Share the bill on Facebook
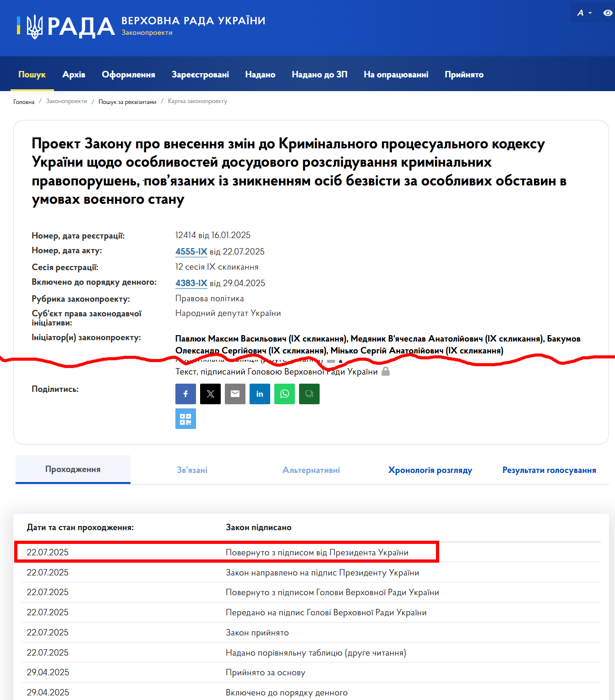The height and width of the screenshot is (700, 615). (185, 394)
